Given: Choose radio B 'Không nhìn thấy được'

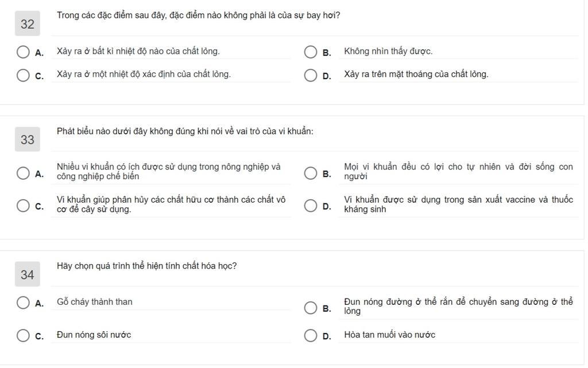Looking at the screenshot, I should pyautogui.click(x=311, y=52).
